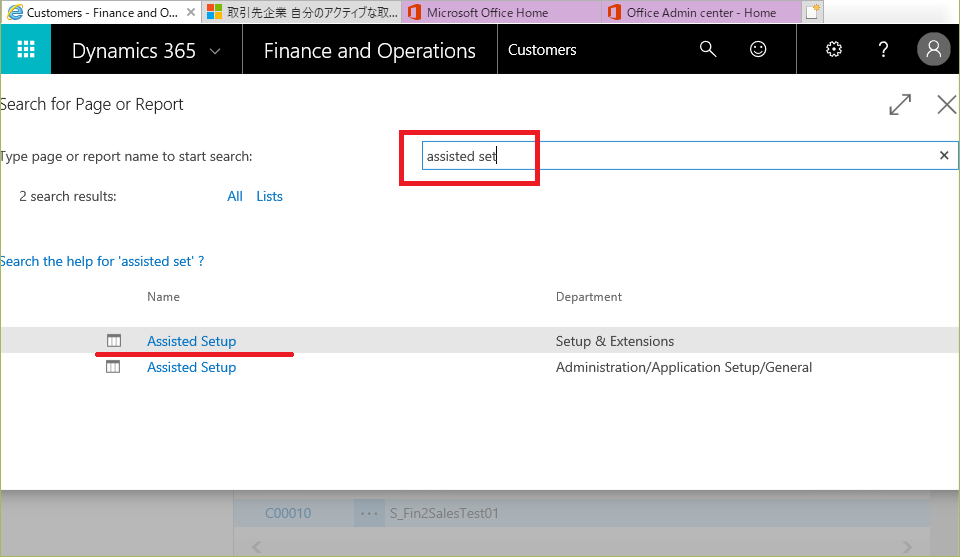Screen dimensions: 960x557
Task: Open Search the help for 'assisted set'
Action: 102,261
